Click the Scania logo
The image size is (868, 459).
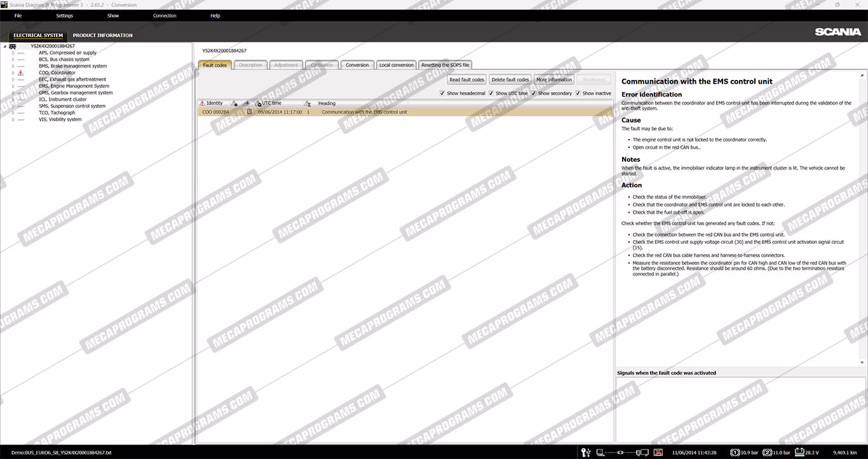pos(837,32)
